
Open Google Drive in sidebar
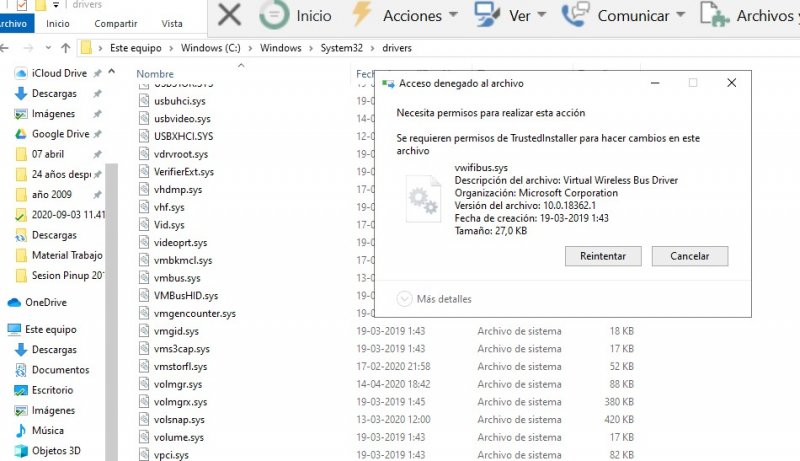pyautogui.click(x=60, y=134)
